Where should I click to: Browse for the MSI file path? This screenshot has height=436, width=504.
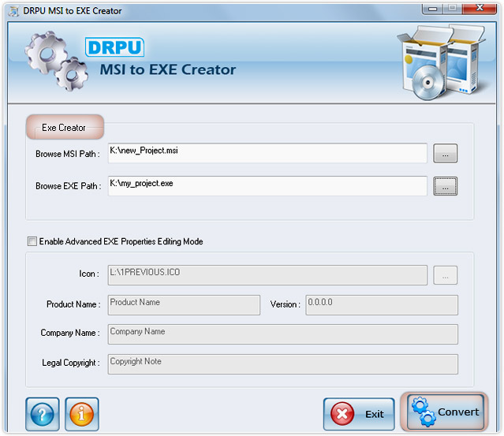[x=445, y=154]
